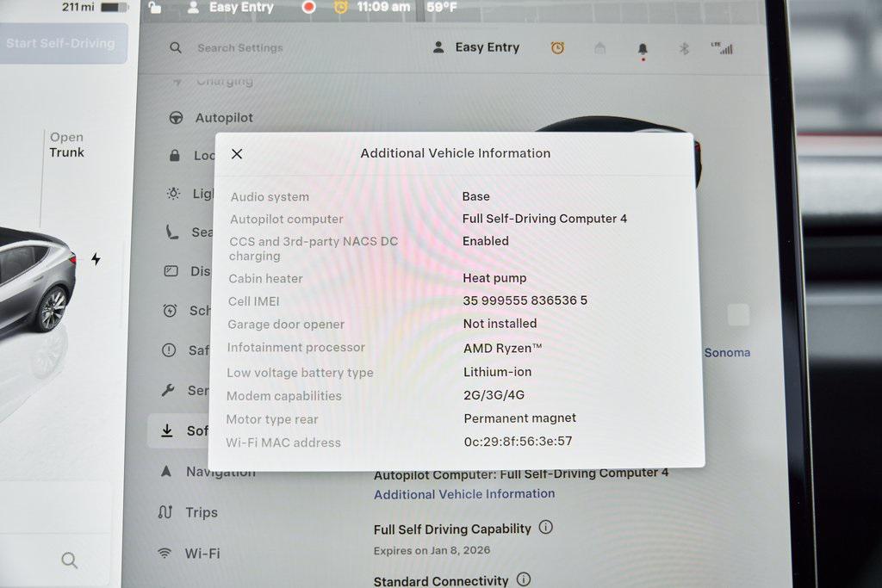This screenshot has width=882, height=588.
Task: Open the Additional Vehicle Information link
Action: pyautogui.click(x=464, y=494)
